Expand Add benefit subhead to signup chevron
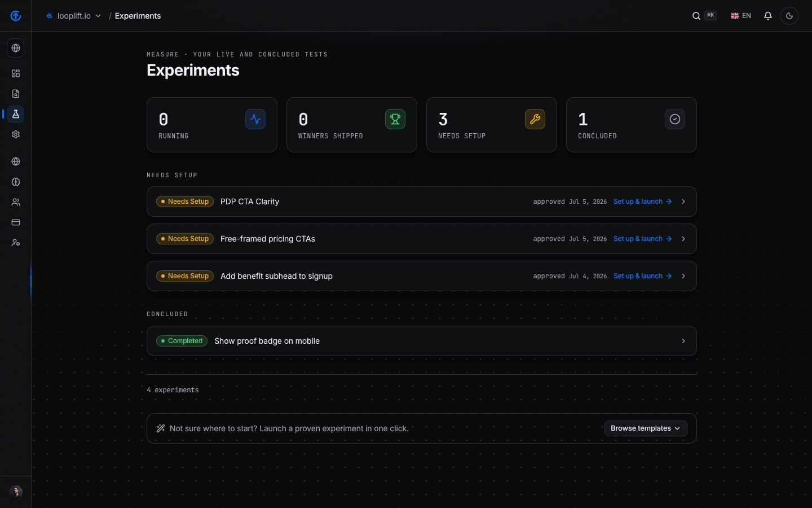Screen dimensions: 812x508 click(683, 276)
